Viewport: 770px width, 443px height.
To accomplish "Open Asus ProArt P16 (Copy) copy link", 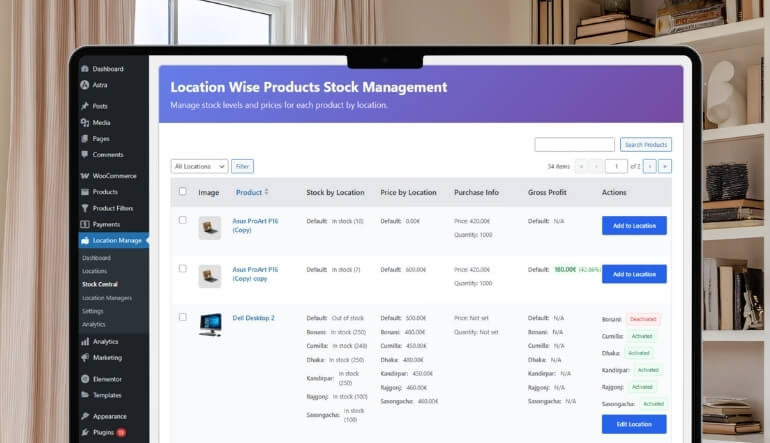I will coord(255,274).
